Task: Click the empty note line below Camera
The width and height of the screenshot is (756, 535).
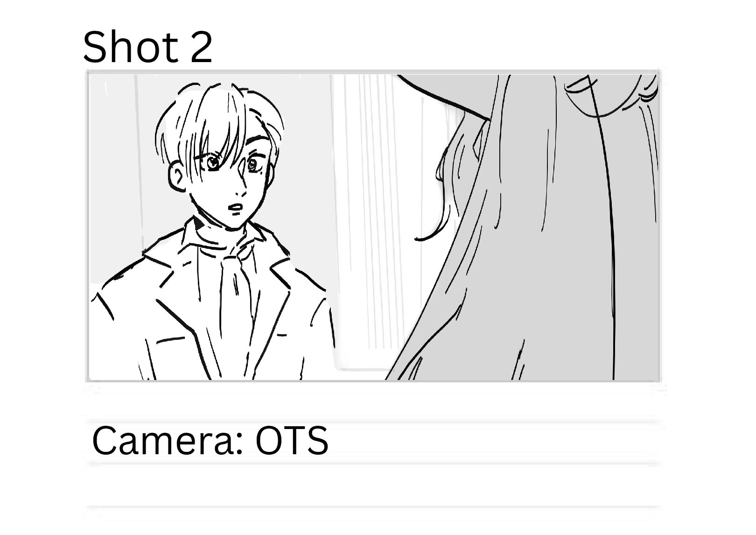Action: pyautogui.click(x=373, y=486)
